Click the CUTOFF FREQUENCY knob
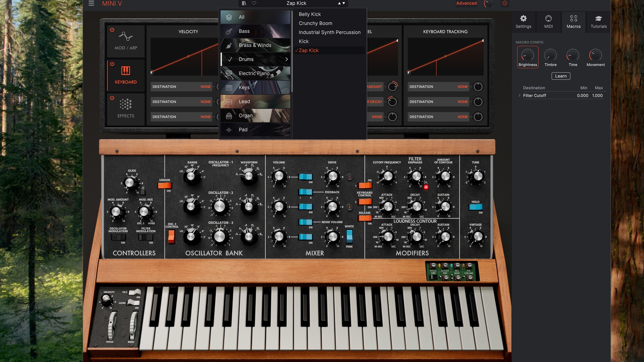This screenshot has height=362, width=644. click(388, 176)
